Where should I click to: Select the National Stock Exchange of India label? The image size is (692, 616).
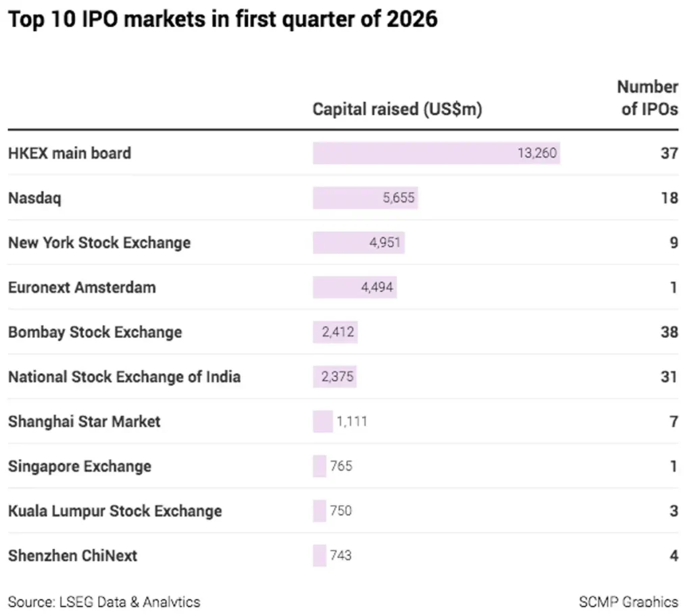click(124, 377)
